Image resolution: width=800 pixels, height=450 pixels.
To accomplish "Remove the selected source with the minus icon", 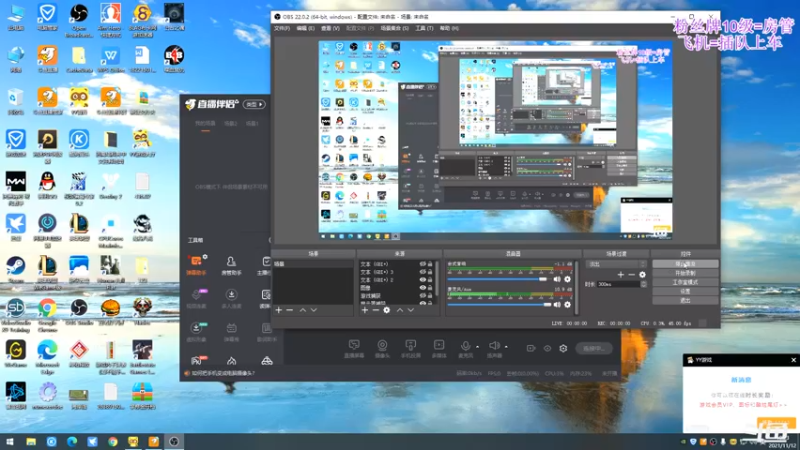I will tap(376, 310).
